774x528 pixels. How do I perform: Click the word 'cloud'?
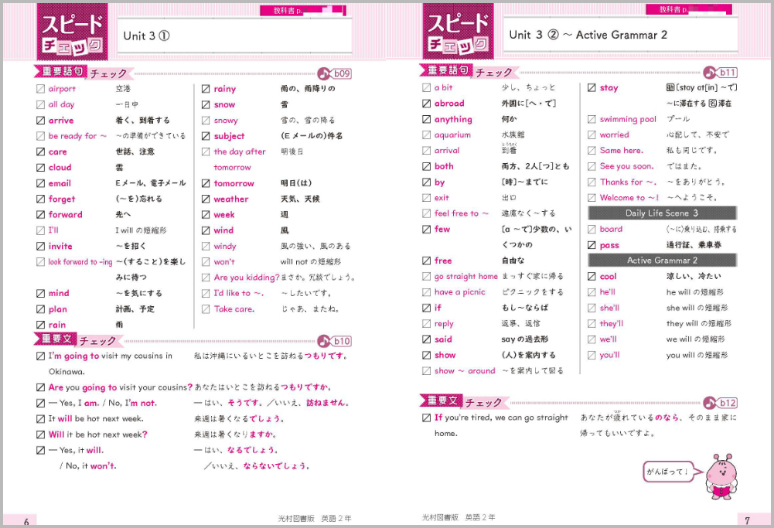pos(60,167)
